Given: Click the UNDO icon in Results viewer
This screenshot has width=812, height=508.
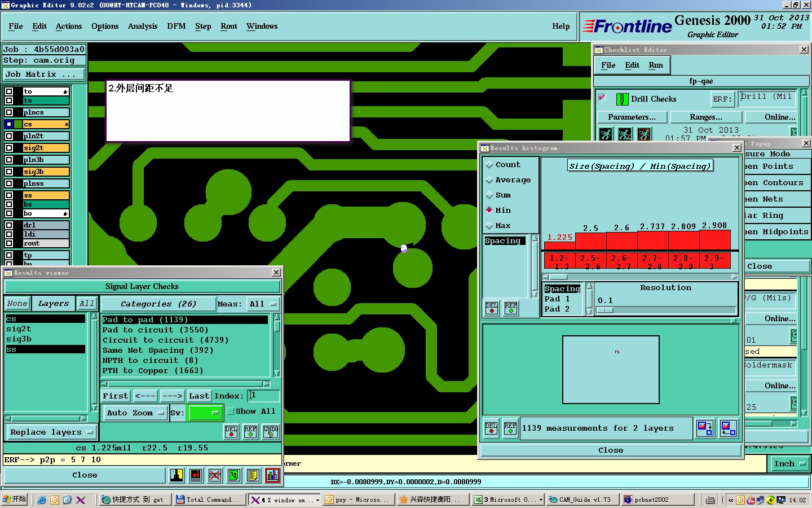Looking at the screenshot, I should 271,432.
